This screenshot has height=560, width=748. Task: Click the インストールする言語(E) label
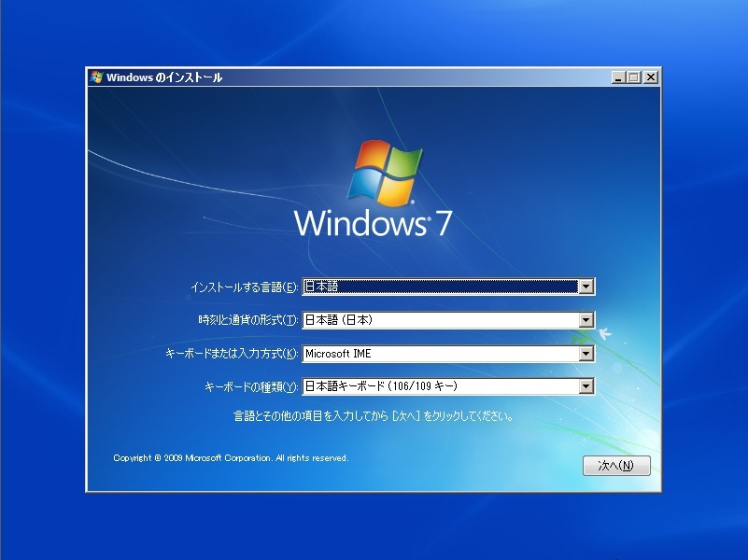tap(244, 287)
